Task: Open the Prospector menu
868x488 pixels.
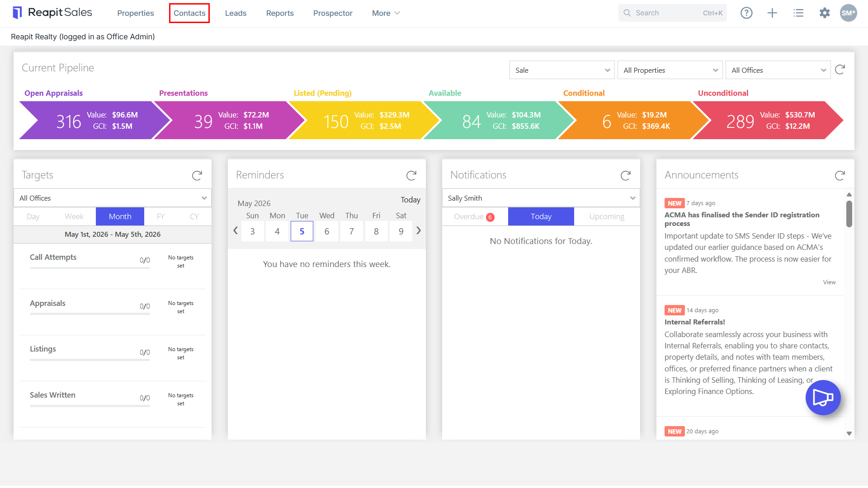Action: point(333,13)
